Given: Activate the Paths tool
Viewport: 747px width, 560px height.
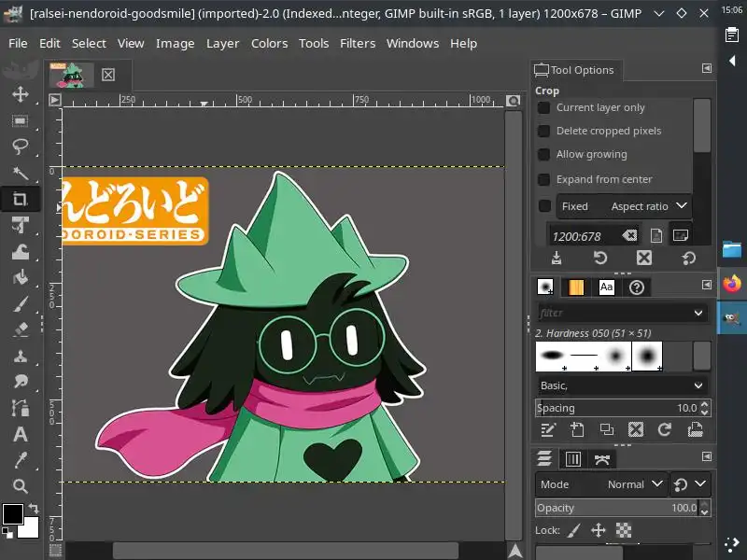Looking at the screenshot, I should (20, 408).
